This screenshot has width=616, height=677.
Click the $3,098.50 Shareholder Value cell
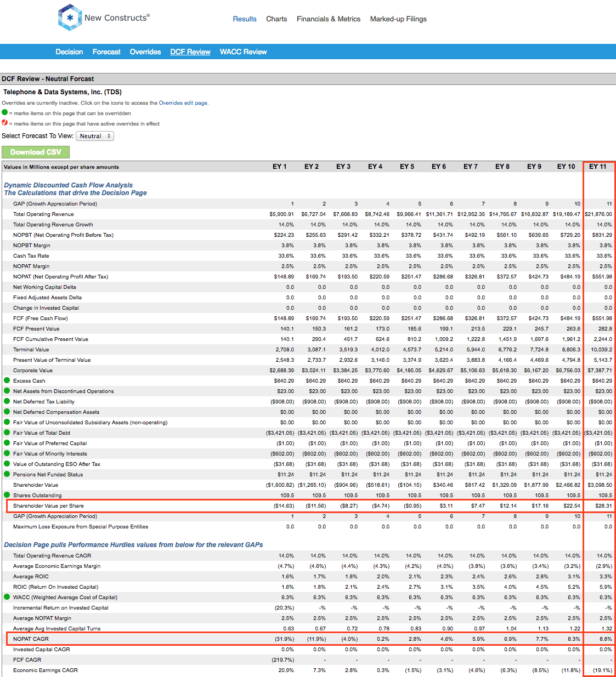(x=600, y=485)
